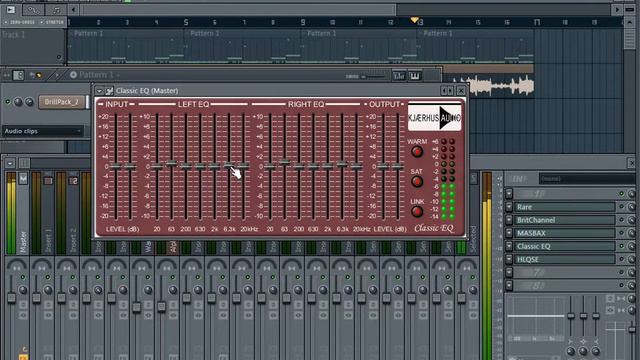This screenshot has height=360, width=640.
Task: Open the BritChannel effect slot menu arrow
Action: (509, 220)
